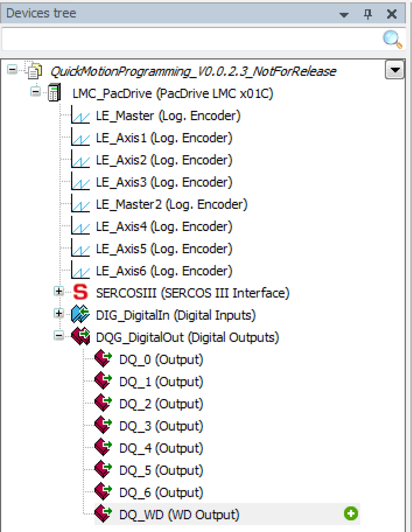
Task: Open the Devices tree panel options arrow
Action: [x=344, y=15]
